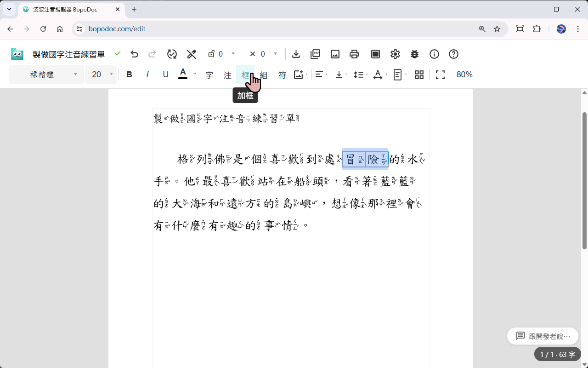588x368 pixels.
Task: Click the download document icon
Action: click(296, 54)
